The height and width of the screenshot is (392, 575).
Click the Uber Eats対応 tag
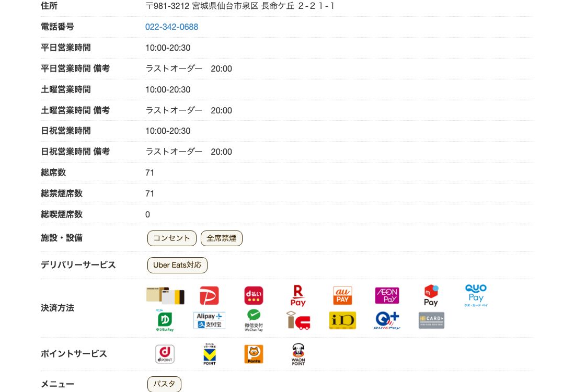click(177, 265)
